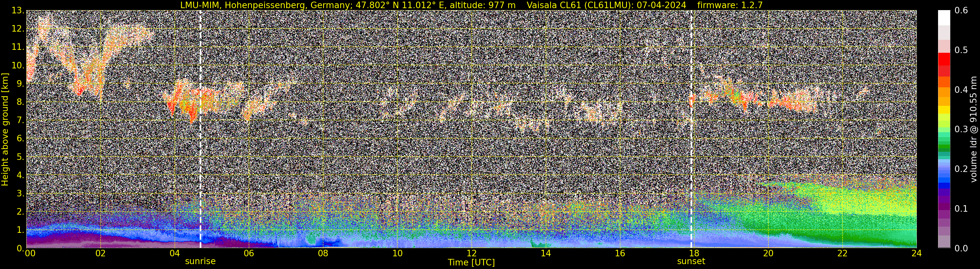This screenshot has height=269, width=980.
Task: Click the 'volume ldr @ 910.55 nm' colorbar label
Action: [973, 129]
